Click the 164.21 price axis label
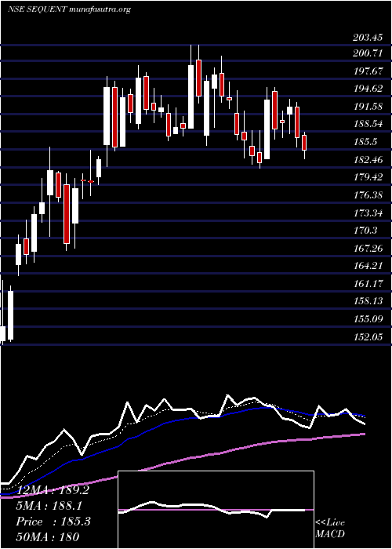The image size is (392, 549). 368,266
